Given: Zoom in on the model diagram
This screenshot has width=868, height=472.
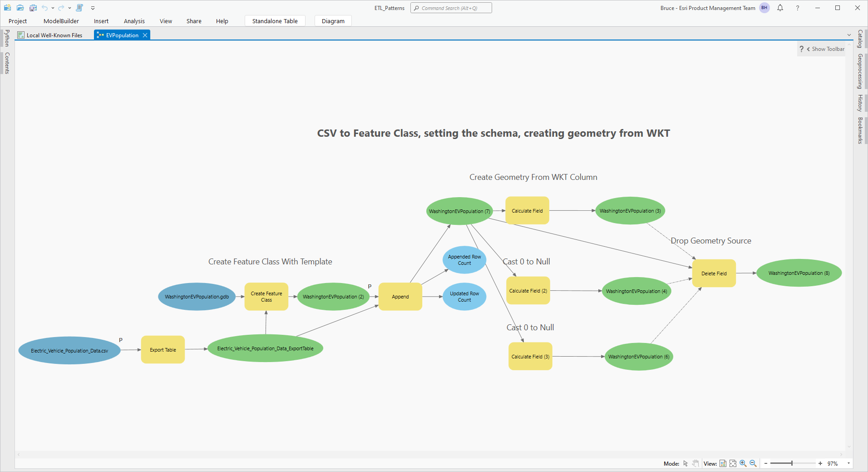Looking at the screenshot, I should click(x=743, y=463).
